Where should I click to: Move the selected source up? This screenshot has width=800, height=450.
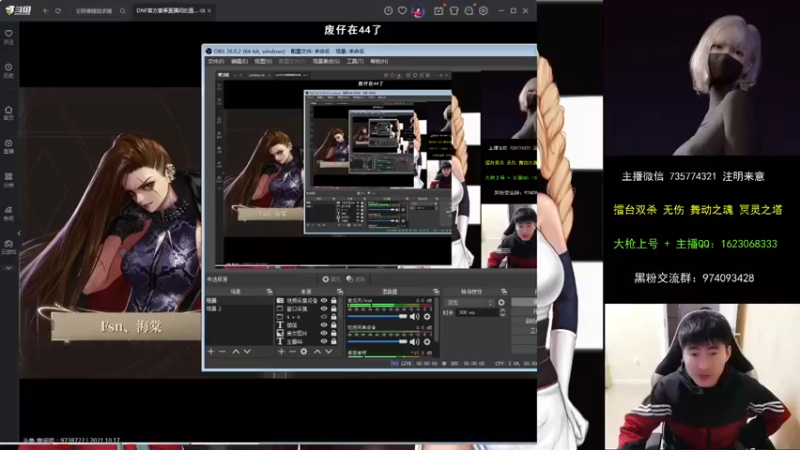coord(317,352)
